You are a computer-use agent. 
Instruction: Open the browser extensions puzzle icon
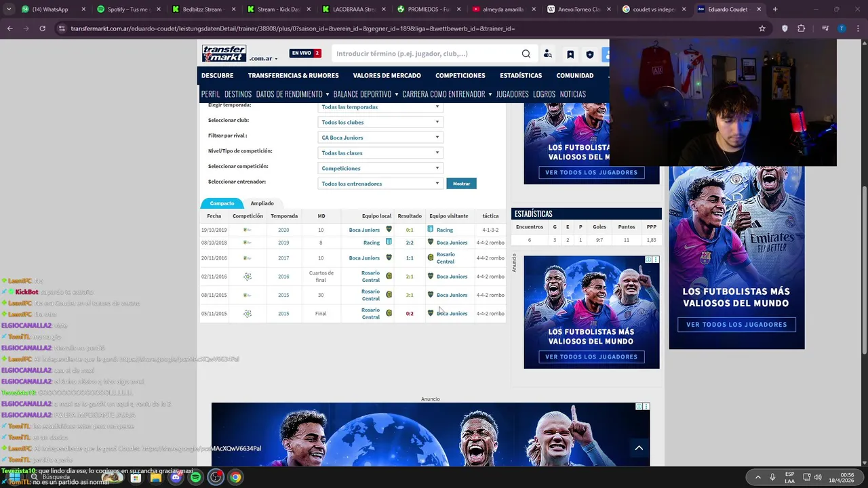[x=802, y=28]
